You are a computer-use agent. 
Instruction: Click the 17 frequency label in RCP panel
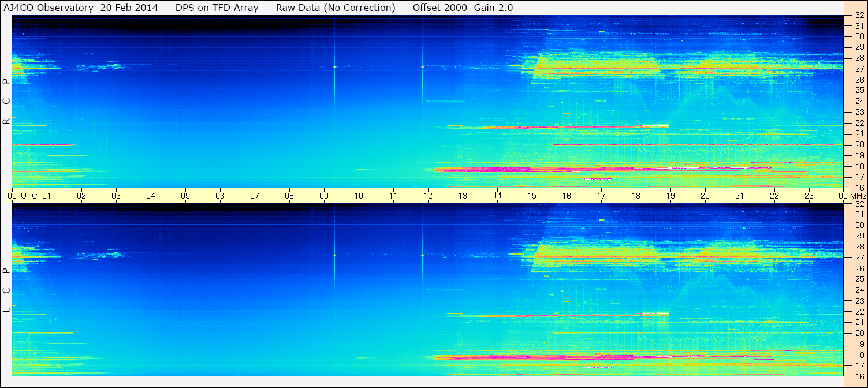(859, 177)
